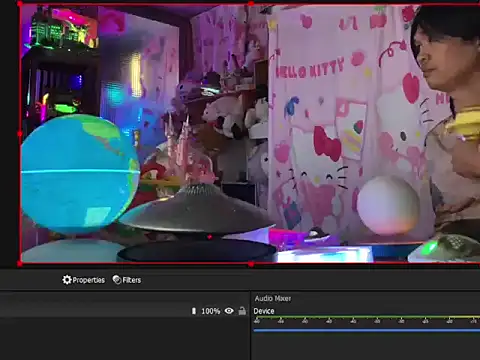
Task: Click the blue Device volume slider
Action: click(x=367, y=330)
